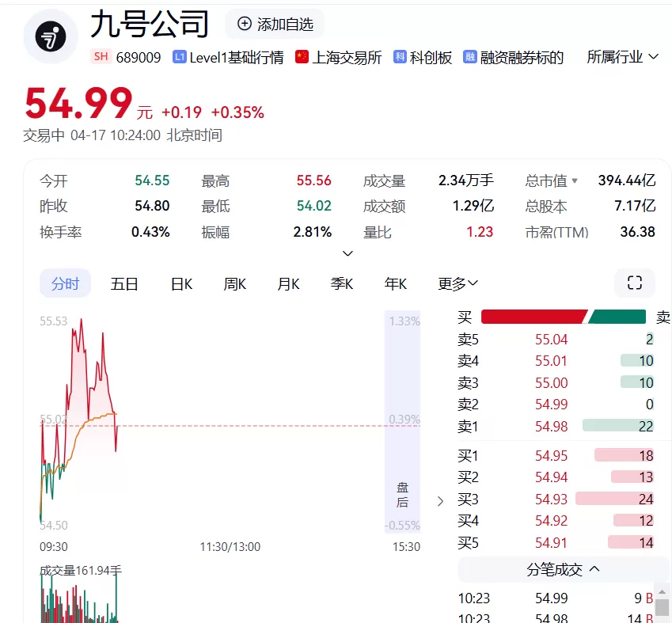Click the trades list scrollbar up arrow
Screen dimensions: 672x623
pyautogui.click(x=663, y=591)
